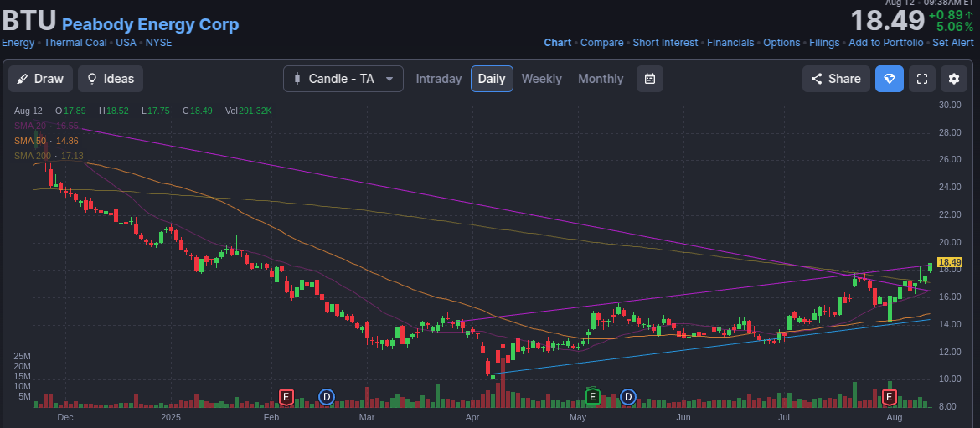Click the Add to Portfolio link

[x=885, y=43]
